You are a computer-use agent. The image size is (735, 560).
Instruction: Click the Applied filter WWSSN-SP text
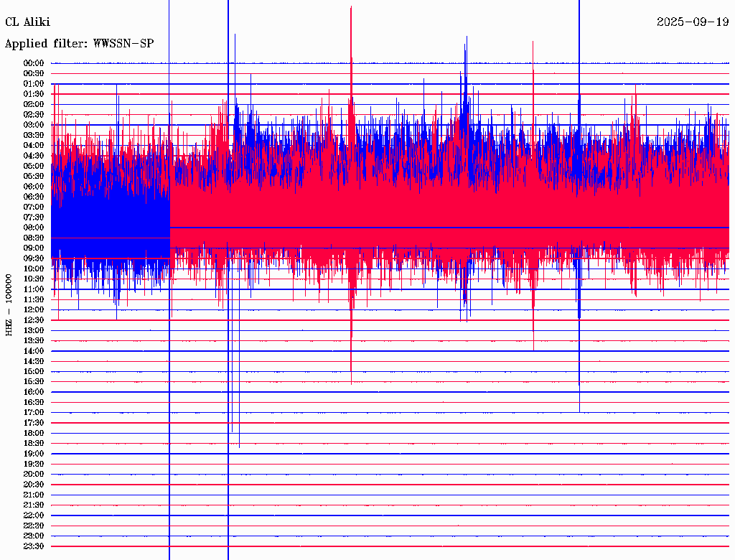pyautogui.click(x=79, y=44)
